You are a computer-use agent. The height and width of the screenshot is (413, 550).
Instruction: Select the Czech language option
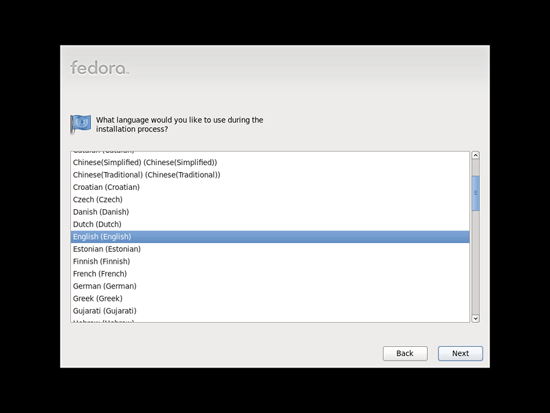[x=270, y=200]
